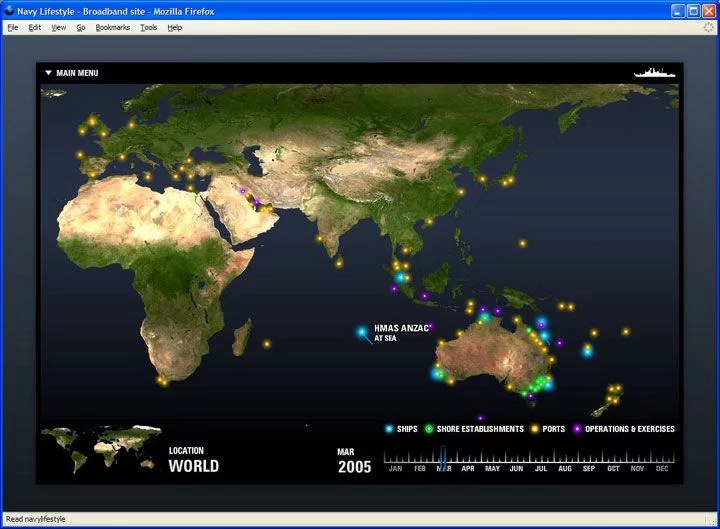
Task: Click the Firefox icon in title bar
Action: 9,10
